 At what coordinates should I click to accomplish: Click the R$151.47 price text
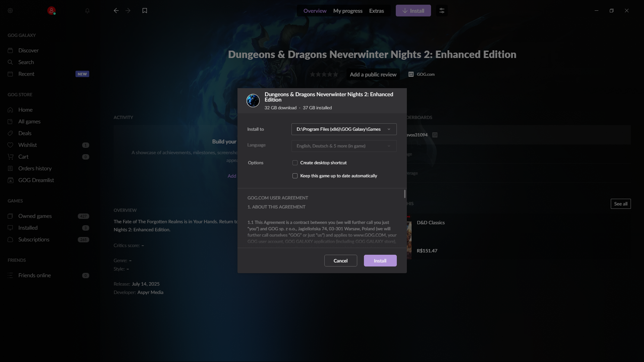[427, 251]
